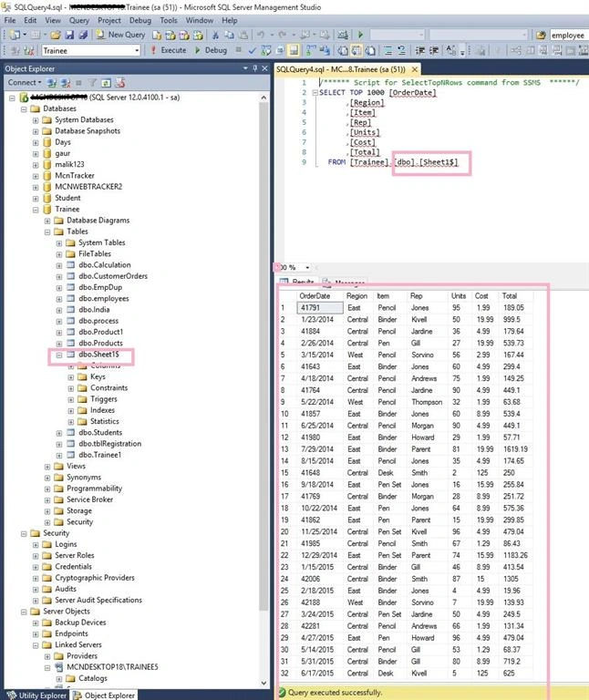Select the SQLQuery4.sql document tab

click(x=341, y=69)
